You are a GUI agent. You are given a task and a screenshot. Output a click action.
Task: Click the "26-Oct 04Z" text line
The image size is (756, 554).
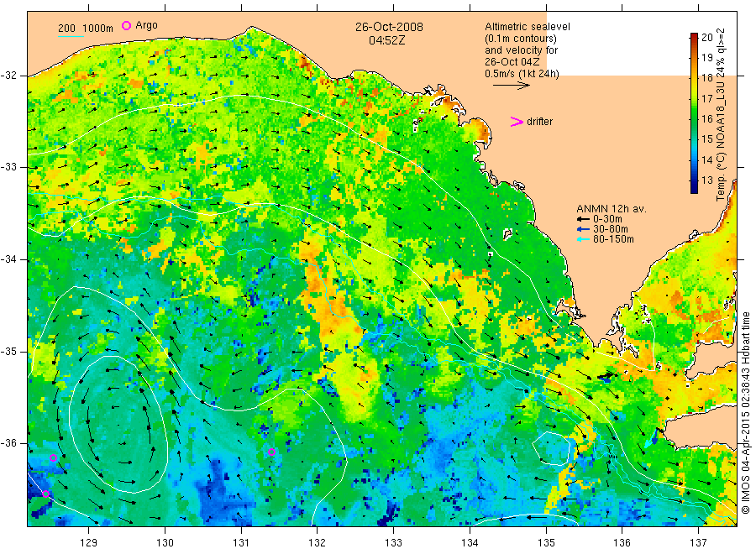pos(512,61)
